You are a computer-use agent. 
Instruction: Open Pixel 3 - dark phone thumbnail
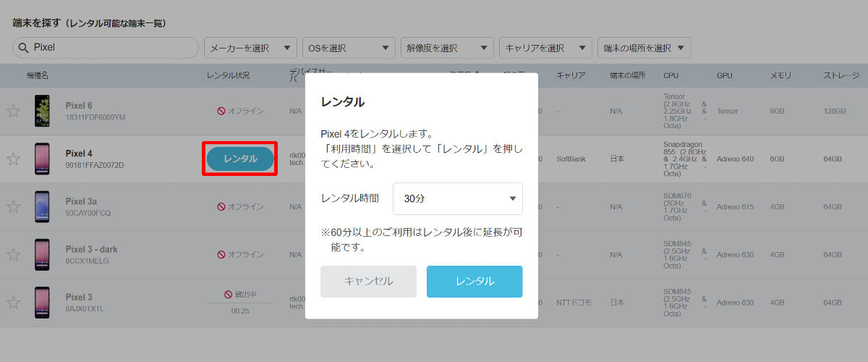42,255
